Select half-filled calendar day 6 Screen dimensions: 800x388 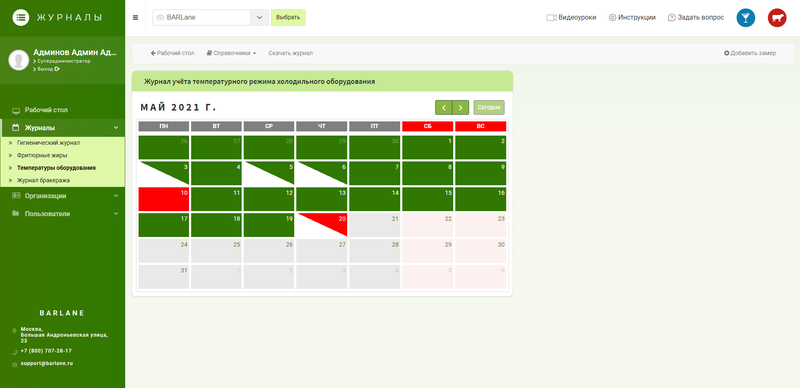point(321,173)
